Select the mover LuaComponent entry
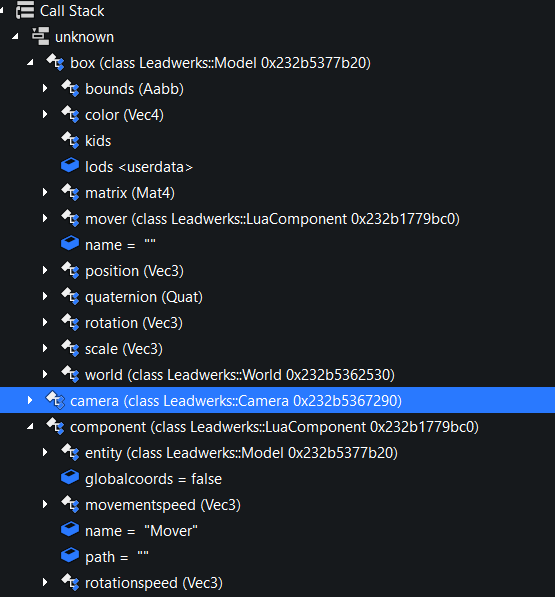This screenshot has width=555, height=597. pos(278,219)
